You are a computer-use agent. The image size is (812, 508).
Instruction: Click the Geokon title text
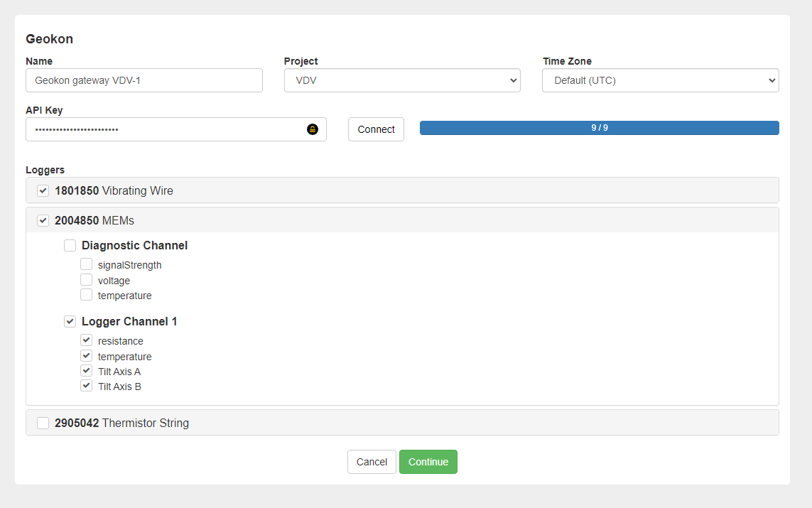(49, 39)
